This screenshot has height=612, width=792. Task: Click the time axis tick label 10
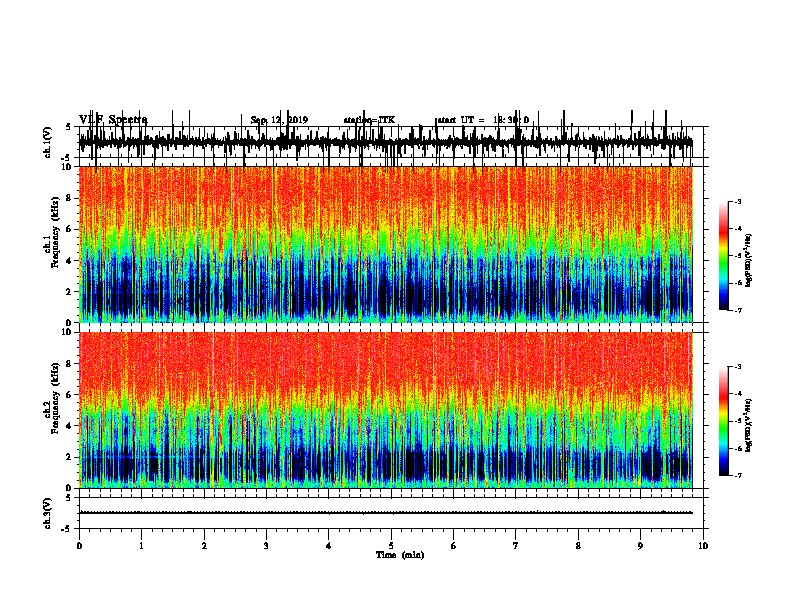pos(703,546)
